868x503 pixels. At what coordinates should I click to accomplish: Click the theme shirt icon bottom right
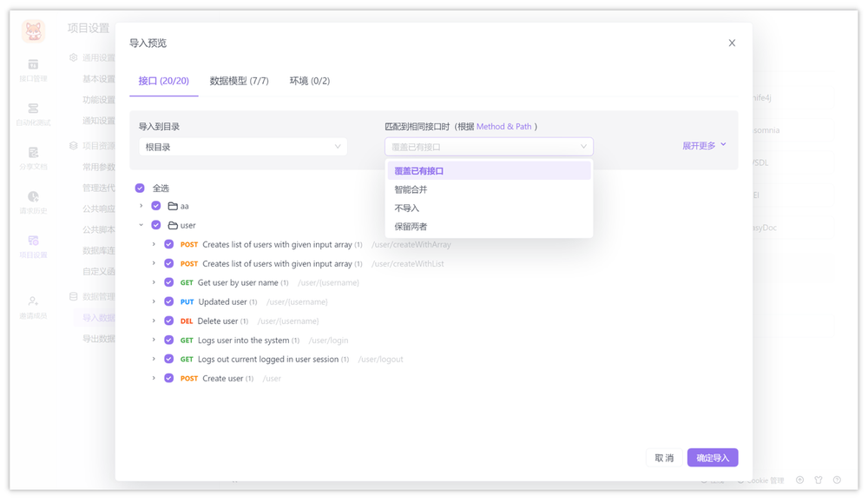point(818,480)
